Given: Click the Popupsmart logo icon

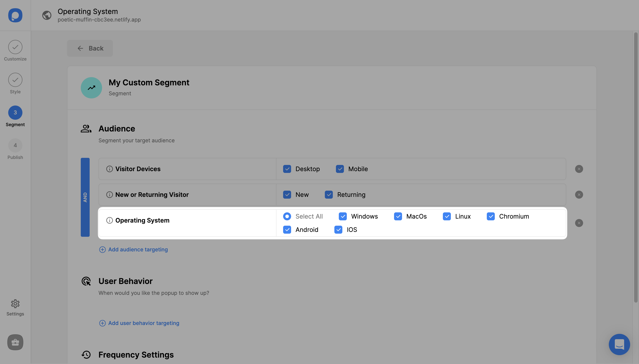Looking at the screenshot, I should pyautogui.click(x=15, y=15).
